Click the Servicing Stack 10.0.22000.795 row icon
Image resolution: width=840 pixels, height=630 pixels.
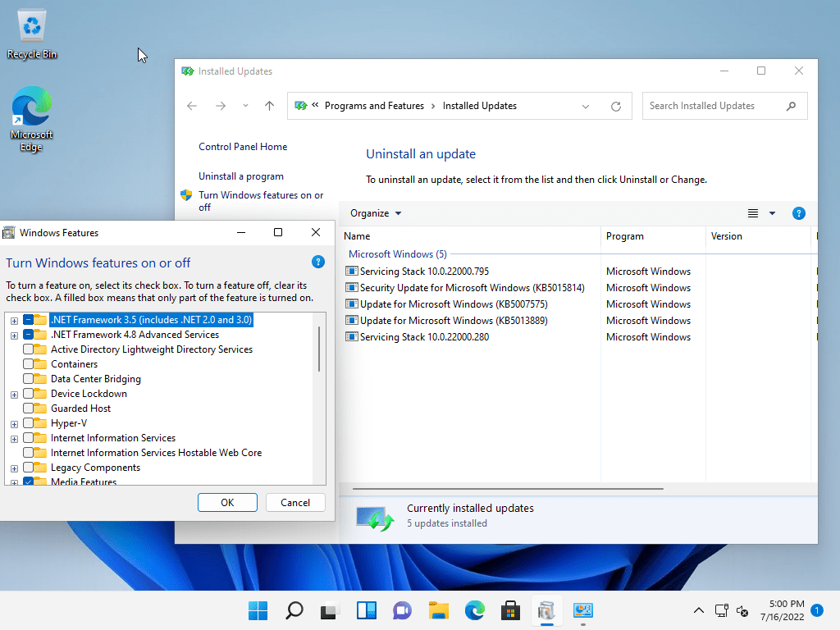click(351, 271)
